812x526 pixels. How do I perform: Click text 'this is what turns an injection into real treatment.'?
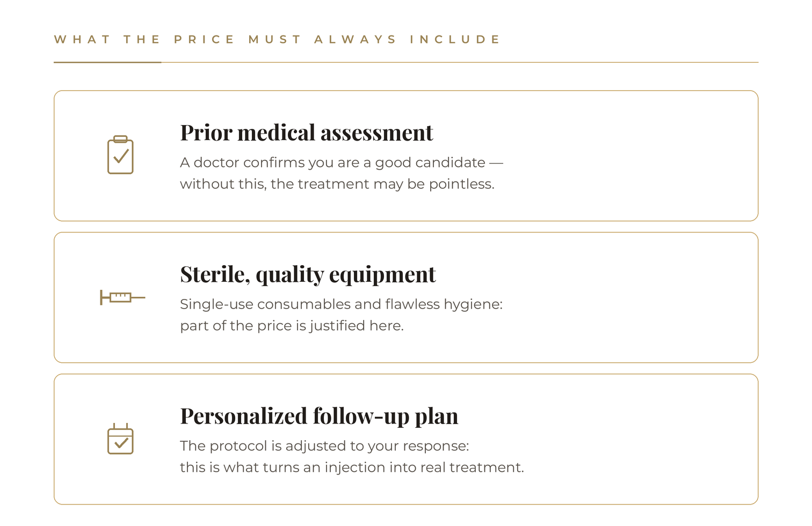(x=352, y=467)
